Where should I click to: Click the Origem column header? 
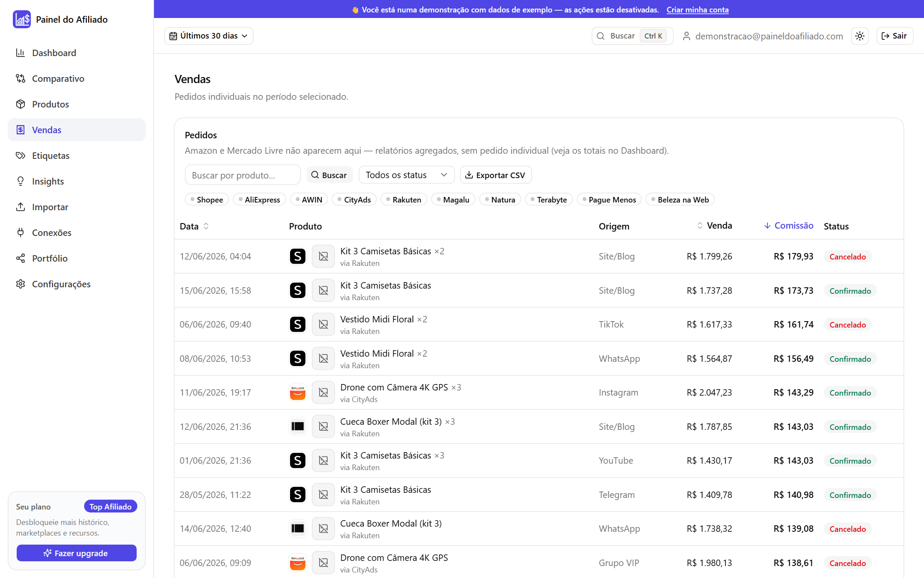(x=614, y=226)
